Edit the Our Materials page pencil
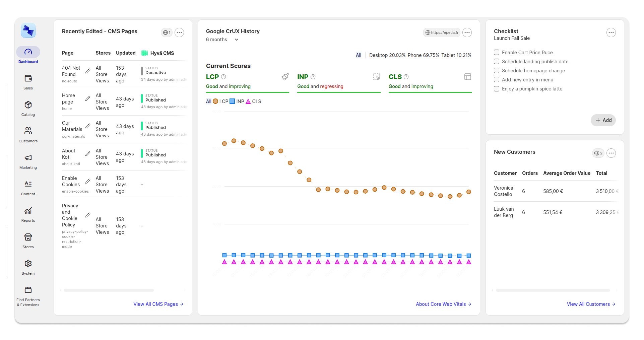 pyautogui.click(x=88, y=126)
